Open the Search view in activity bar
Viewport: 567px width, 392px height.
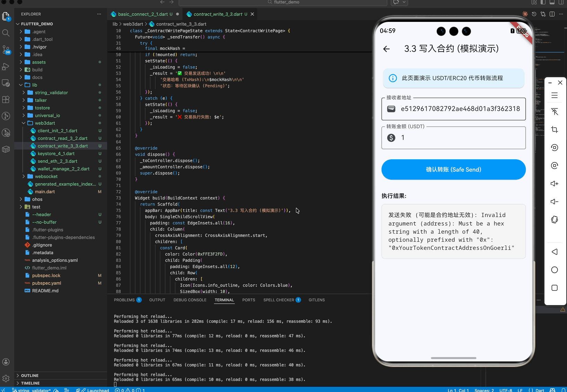pos(6,33)
